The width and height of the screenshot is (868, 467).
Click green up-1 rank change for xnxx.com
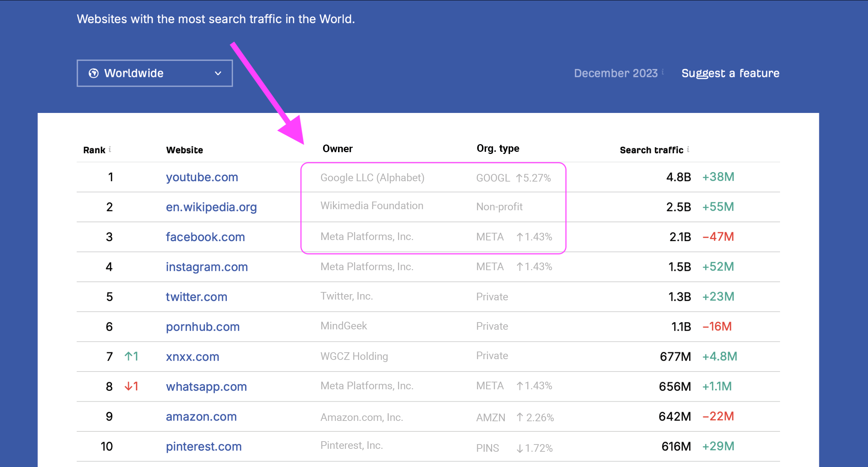[131, 357]
